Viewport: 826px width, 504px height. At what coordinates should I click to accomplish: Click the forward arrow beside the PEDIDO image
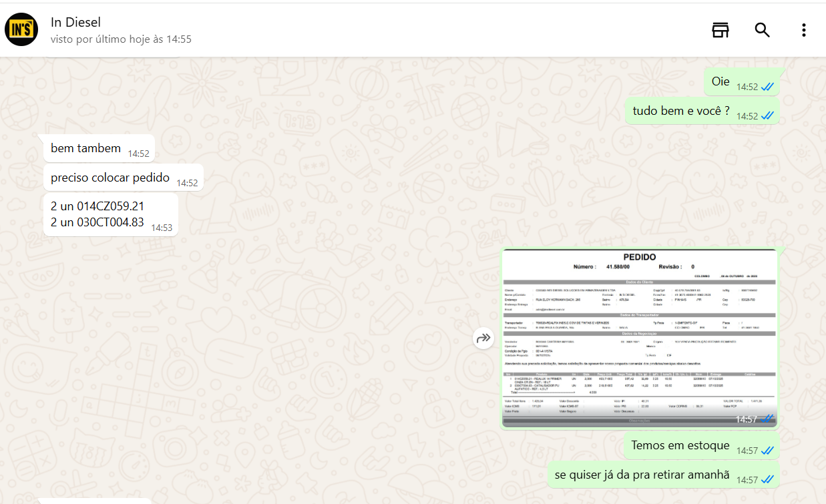point(483,338)
